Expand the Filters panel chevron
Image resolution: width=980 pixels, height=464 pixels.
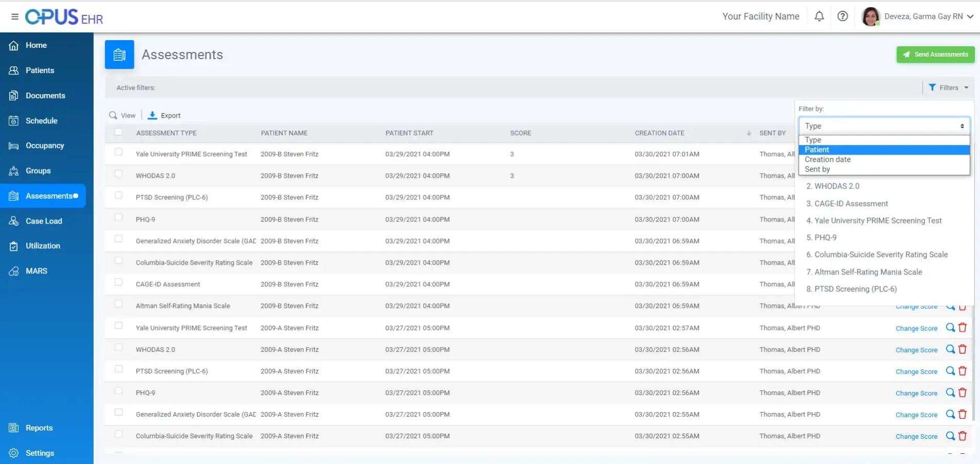pos(966,87)
